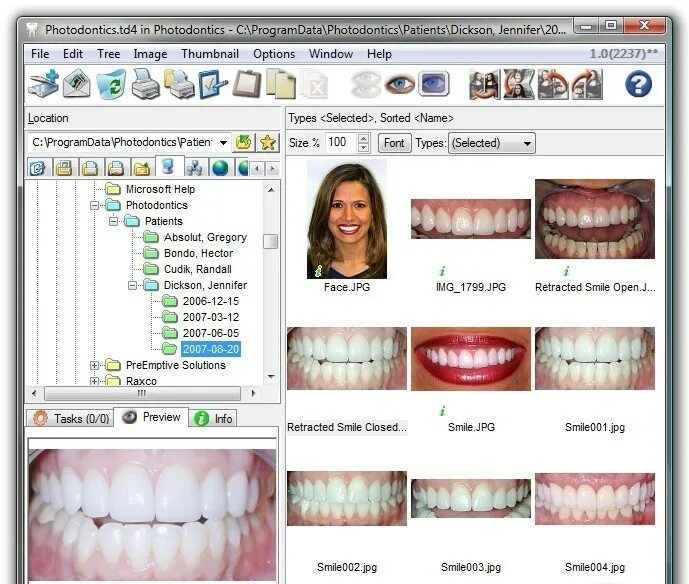
Task: Switch to the Preview tab
Action: click(151, 417)
